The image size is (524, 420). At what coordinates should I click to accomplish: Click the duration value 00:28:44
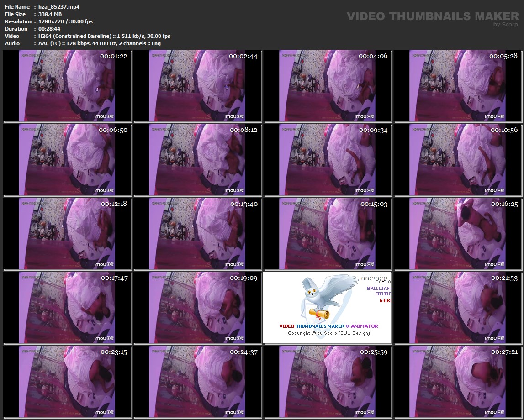pos(49,29)
